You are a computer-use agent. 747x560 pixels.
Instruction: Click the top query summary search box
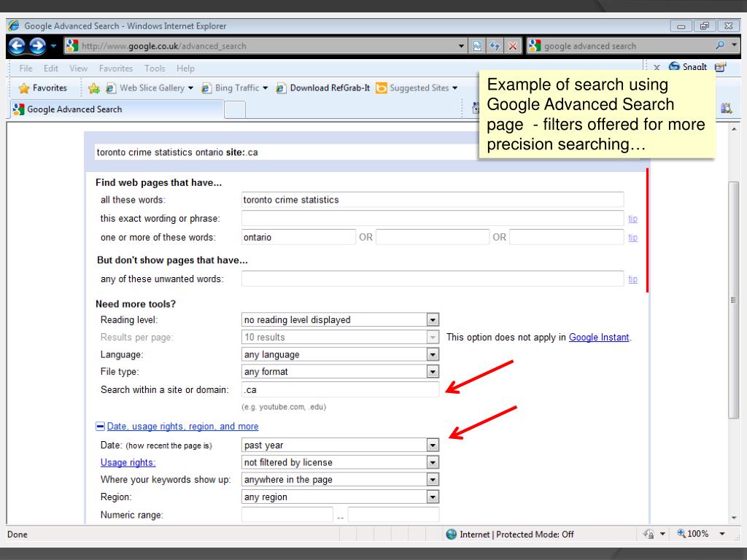point(286,152)
